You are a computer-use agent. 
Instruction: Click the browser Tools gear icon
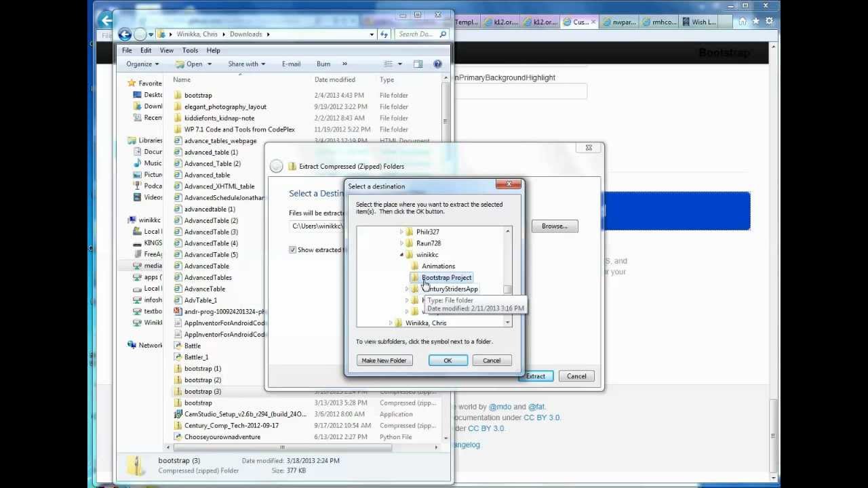769,22
